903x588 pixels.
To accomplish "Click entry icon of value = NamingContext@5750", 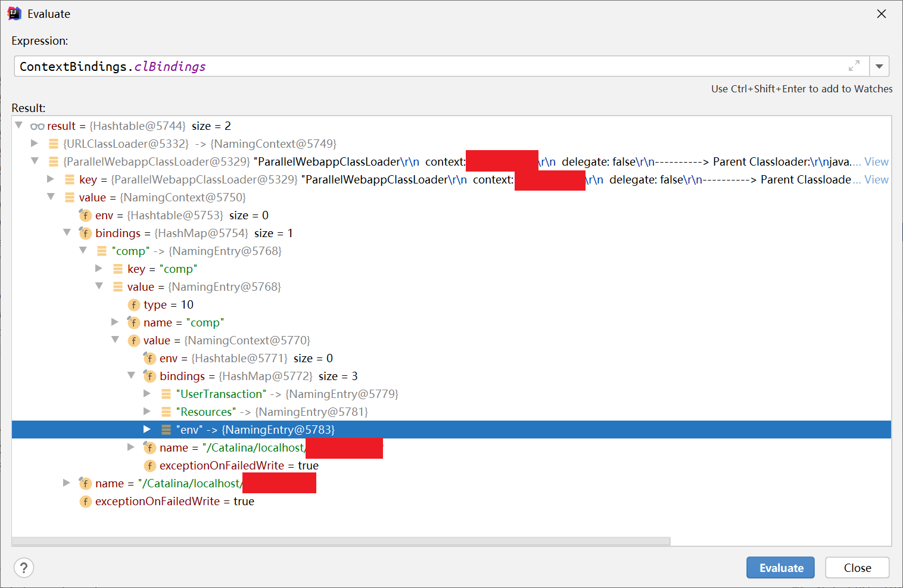I will click(x=70, y=197).
